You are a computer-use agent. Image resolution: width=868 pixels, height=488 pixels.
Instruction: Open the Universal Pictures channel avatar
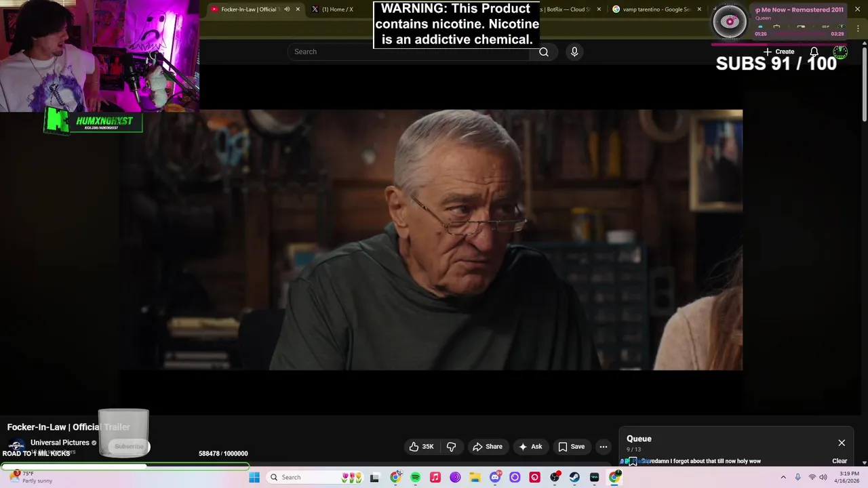16,446
